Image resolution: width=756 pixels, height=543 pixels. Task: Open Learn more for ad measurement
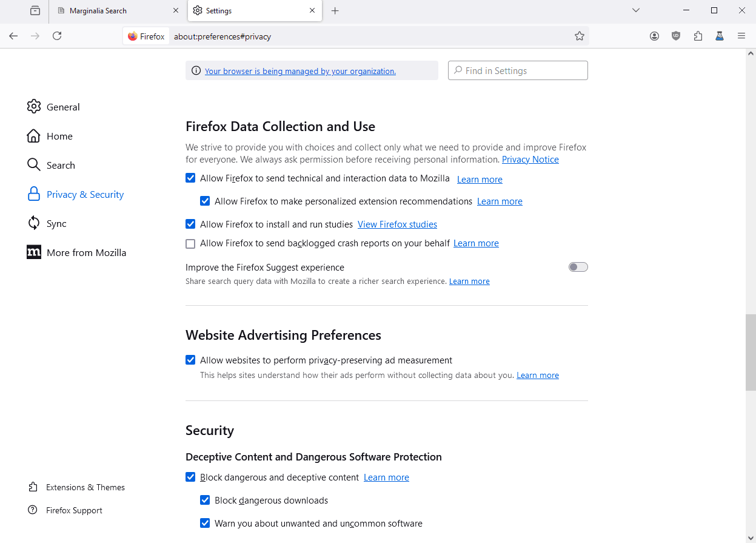[538, 376]
